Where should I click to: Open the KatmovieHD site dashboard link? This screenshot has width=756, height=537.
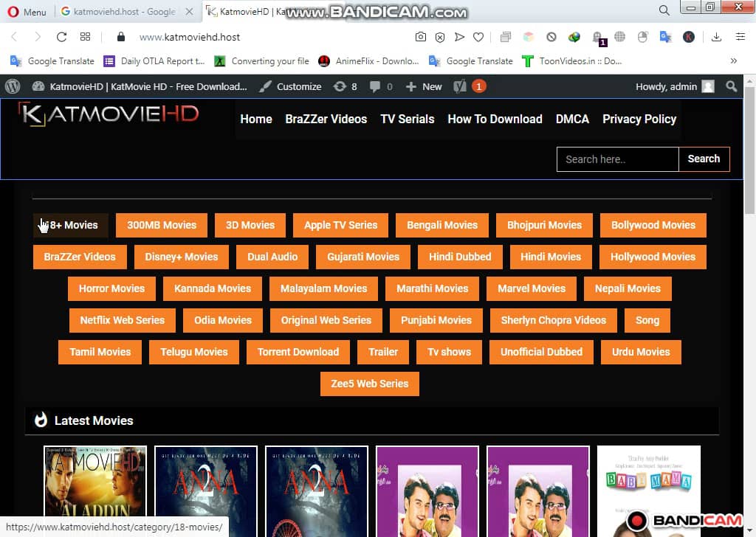click(140, 87)
